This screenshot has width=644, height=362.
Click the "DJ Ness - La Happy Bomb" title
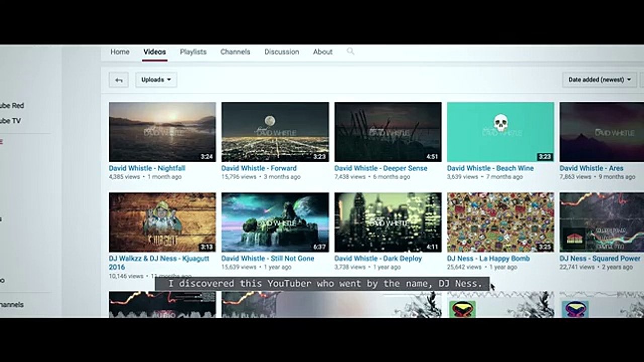click(488, 258)
